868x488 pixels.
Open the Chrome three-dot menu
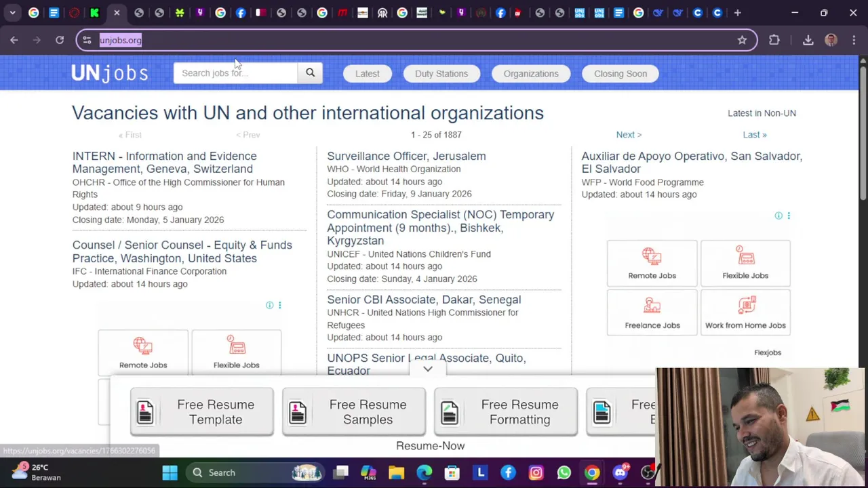coord(854,40)
